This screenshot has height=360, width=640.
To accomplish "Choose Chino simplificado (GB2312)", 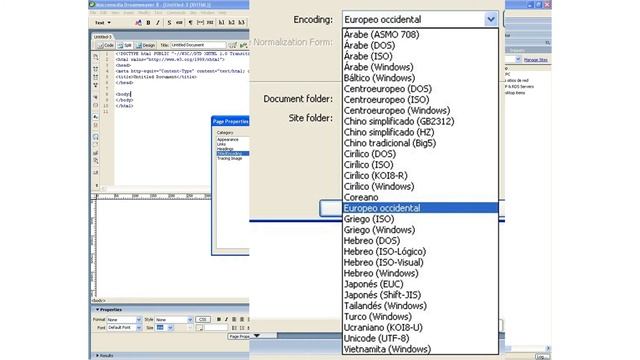I will (420, 121).
